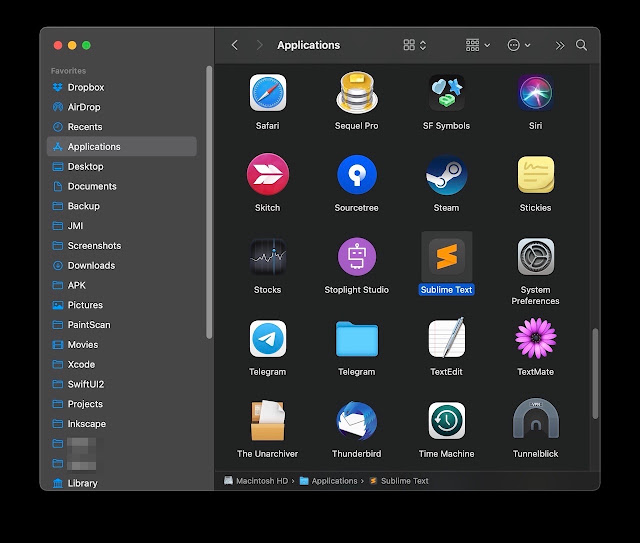Select The Unarchiver app icon
This screenshot has height=543, width=640.
pyautogui.click(x=268, y=421)
